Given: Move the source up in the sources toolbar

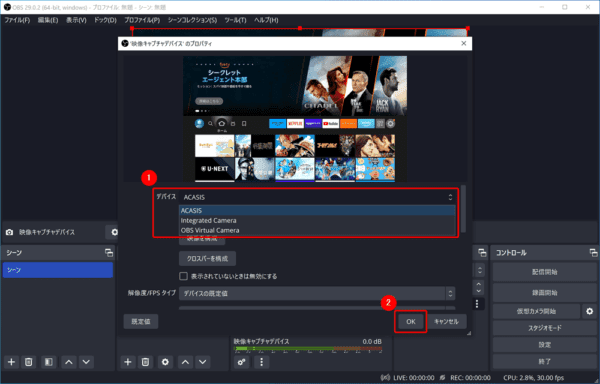Looking at the screenshot, I should (x=185, y=362).
